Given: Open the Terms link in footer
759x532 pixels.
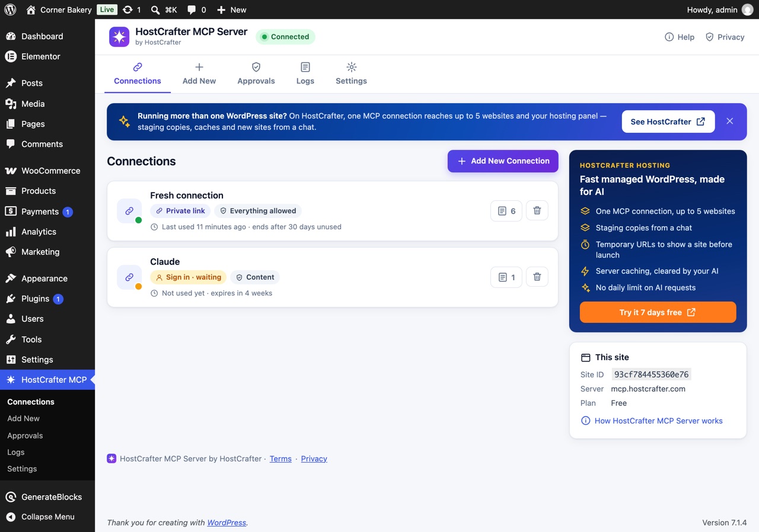Looking at the screenshot, I should [280, 459].
